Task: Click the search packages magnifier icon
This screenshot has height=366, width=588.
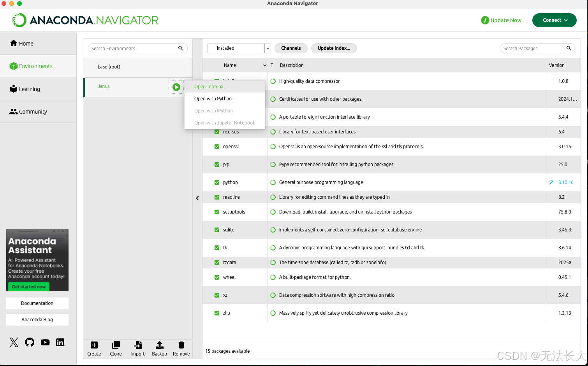Action: 569,48
